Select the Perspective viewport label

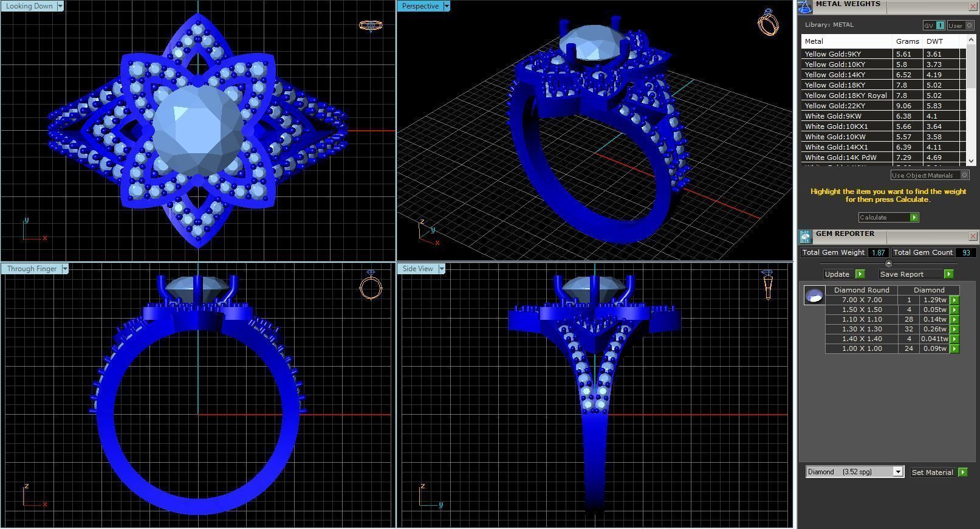[420, 6]
